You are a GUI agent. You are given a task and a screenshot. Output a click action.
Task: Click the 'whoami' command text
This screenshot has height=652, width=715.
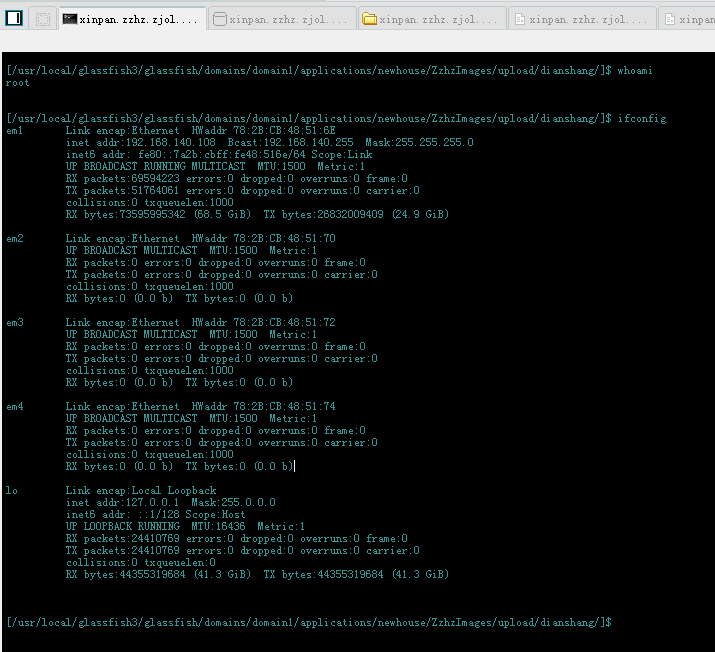point(635,70)
